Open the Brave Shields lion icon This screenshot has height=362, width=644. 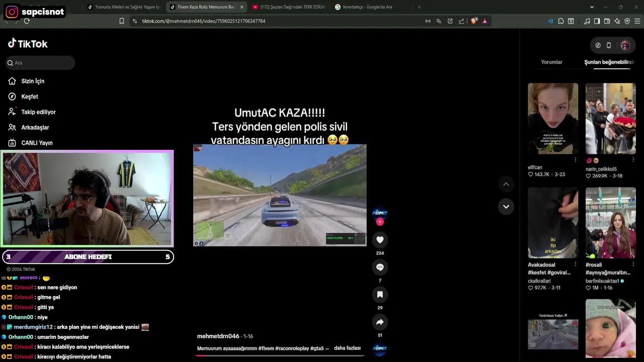pos(473,21)
